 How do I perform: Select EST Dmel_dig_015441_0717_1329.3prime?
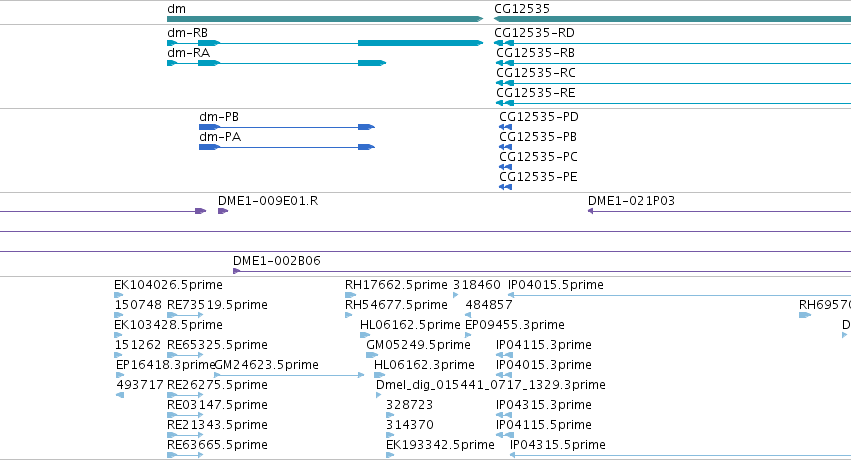pos(491,385)
